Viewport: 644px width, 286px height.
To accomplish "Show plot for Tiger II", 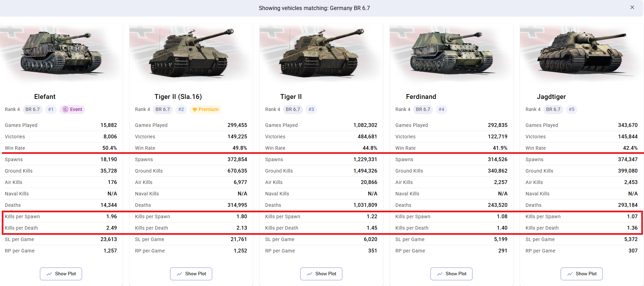I will pos(321,274).
